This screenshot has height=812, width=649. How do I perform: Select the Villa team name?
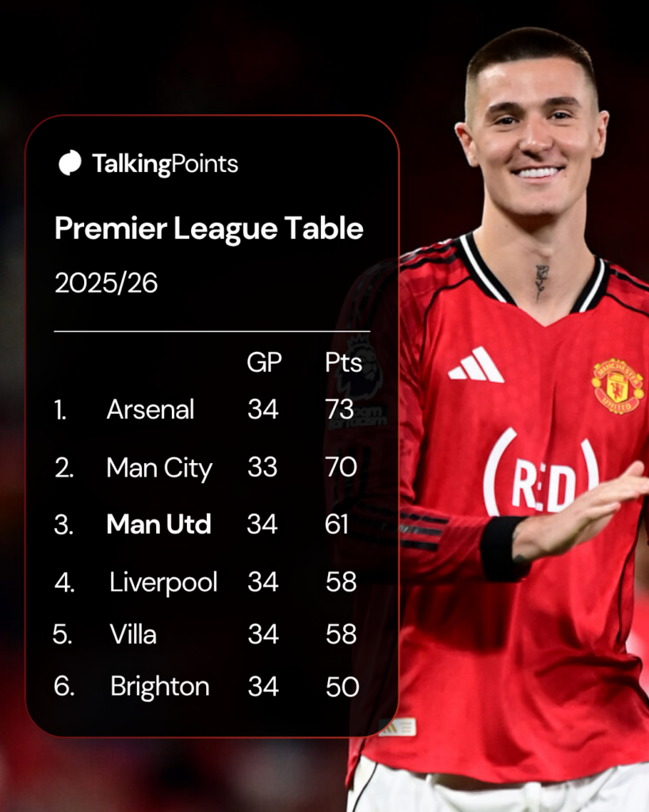point(133,634)
